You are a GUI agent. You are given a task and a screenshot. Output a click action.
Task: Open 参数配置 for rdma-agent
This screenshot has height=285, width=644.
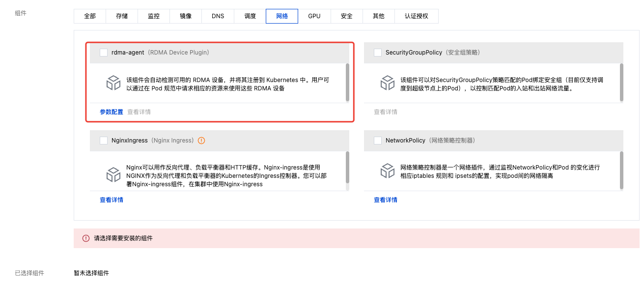112,112
